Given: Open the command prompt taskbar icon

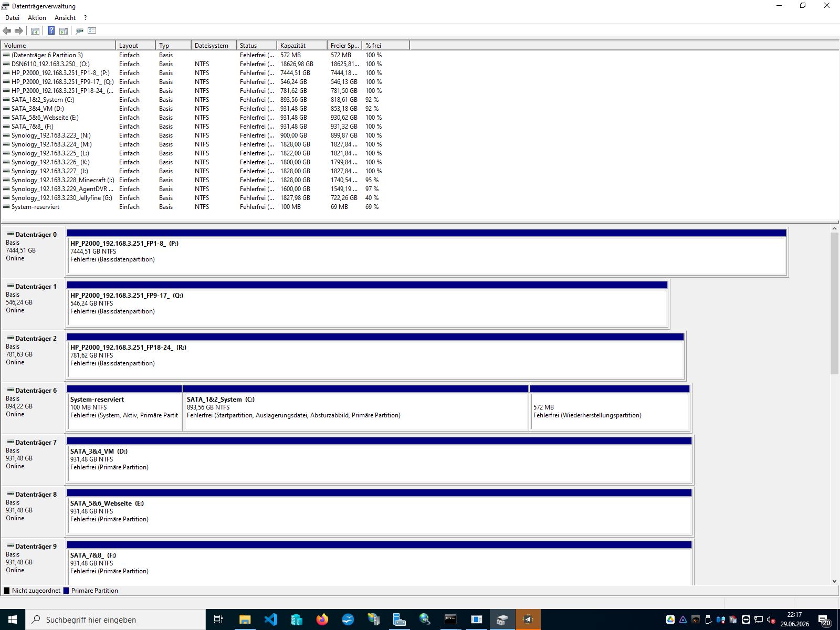Looking at the screenshot, I should point(450,619).
